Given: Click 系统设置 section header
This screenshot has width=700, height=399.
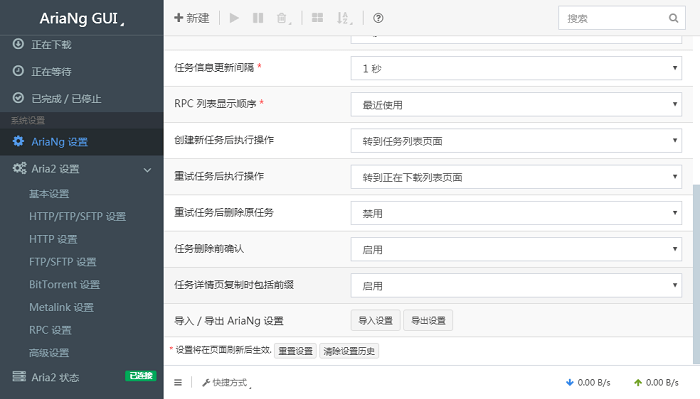Looking at the screenshot, I should coord(28,120).
